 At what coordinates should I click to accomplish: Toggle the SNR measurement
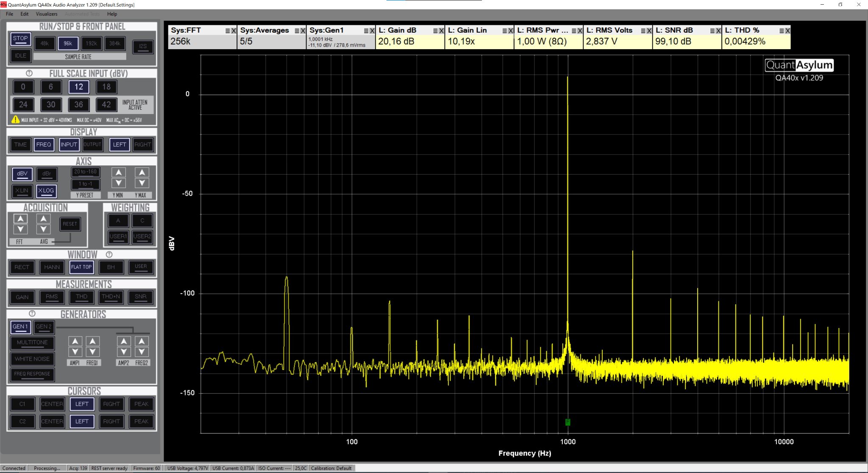pos(141,297)
